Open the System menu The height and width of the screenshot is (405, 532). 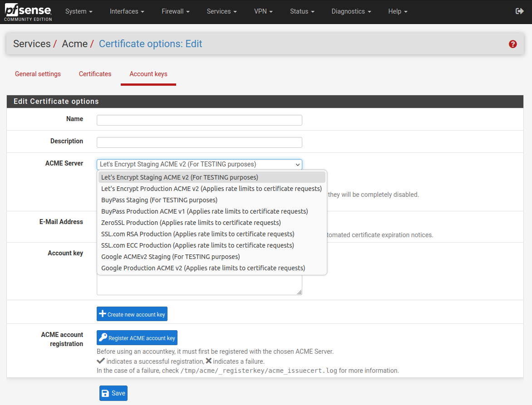79,11
